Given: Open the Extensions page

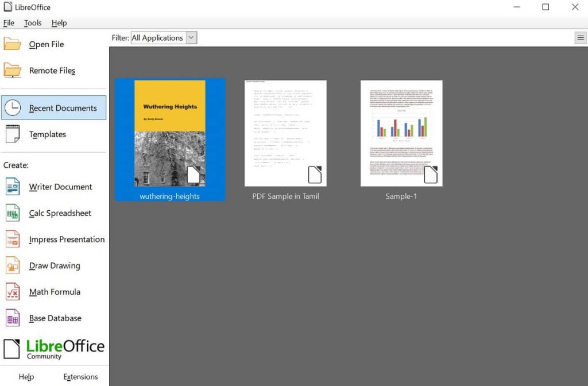Looking at the screenshot, I should [x=80, y=376].
